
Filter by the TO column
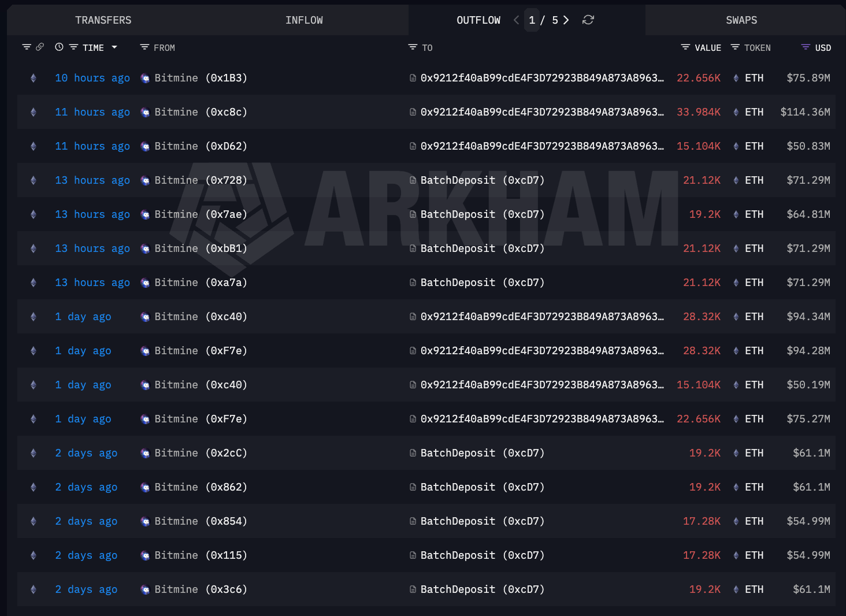(x=413, y=47)
